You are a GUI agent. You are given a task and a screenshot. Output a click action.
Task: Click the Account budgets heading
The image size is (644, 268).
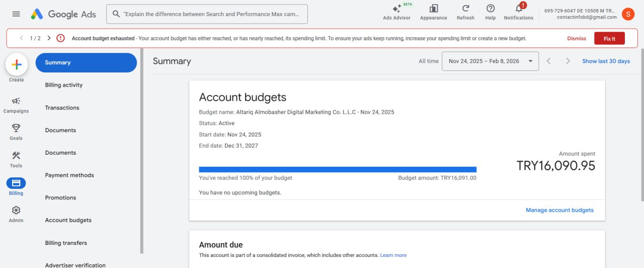tap(243, 97)
